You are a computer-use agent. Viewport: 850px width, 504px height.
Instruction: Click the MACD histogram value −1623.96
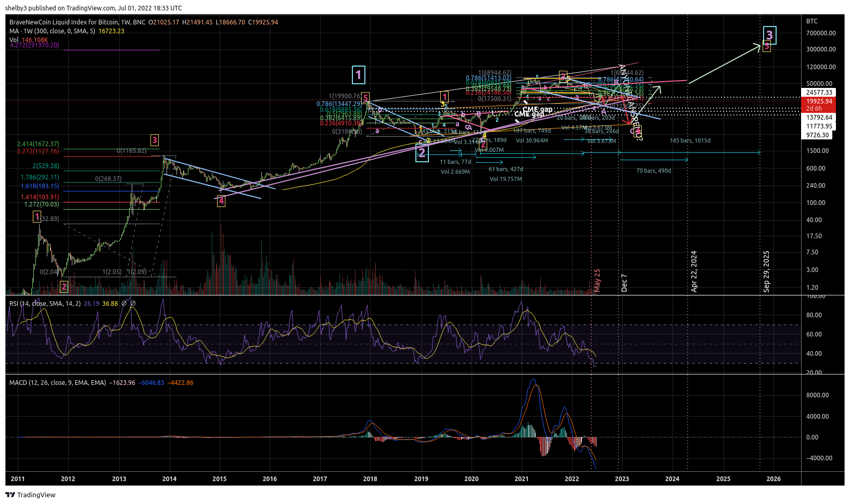pyautogui.click(x=122, y=383)
